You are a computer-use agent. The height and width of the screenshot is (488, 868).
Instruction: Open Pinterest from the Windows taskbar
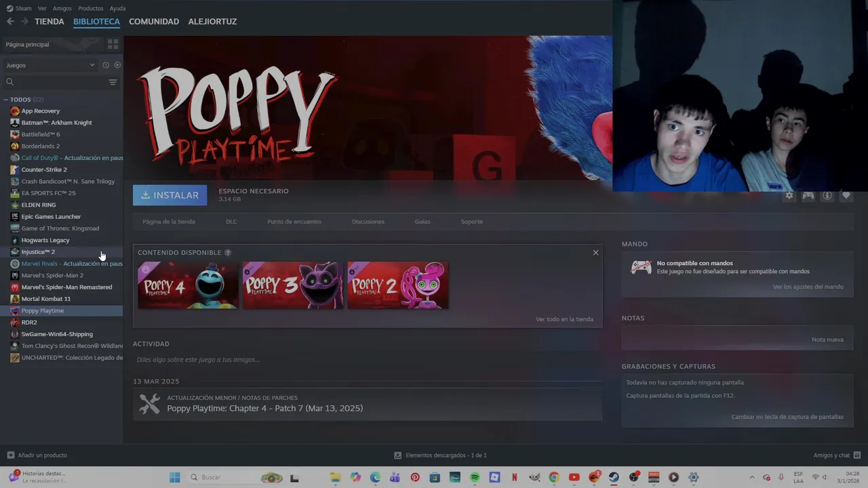pos(415,477)
